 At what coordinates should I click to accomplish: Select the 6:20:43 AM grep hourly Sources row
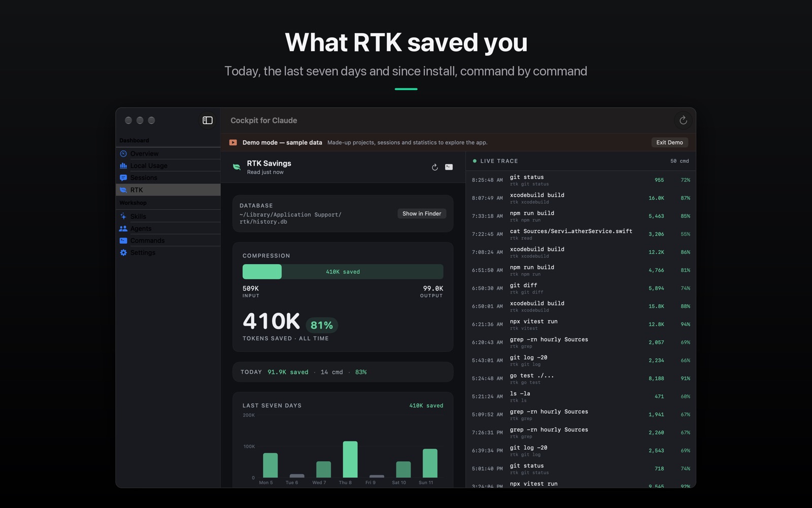click(x=581, y=342)
